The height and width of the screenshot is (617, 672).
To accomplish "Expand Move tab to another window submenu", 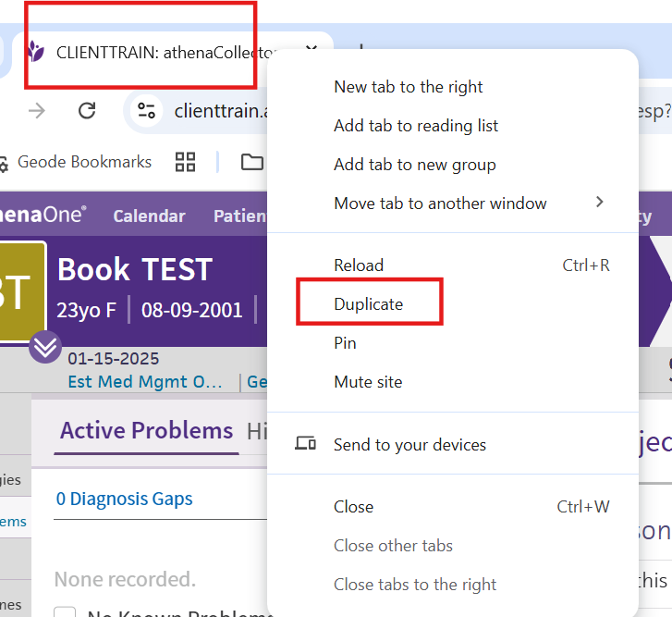I will [453, 204].
